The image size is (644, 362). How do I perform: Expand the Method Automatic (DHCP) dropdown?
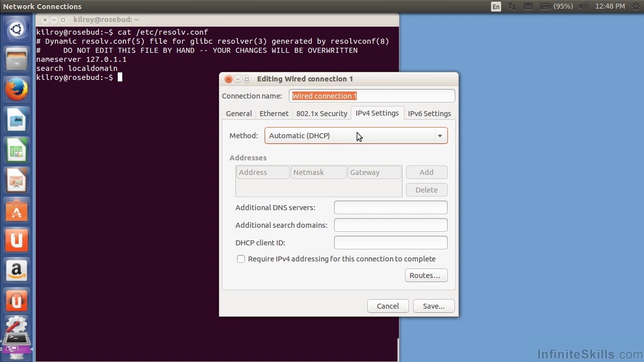[x=356, y=136]
